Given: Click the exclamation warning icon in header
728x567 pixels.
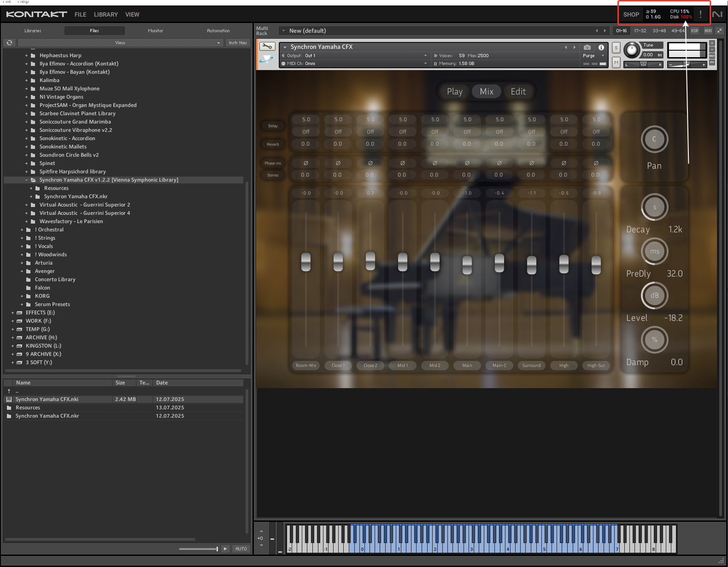Looking at the screenshot, I should coord(700,14).
